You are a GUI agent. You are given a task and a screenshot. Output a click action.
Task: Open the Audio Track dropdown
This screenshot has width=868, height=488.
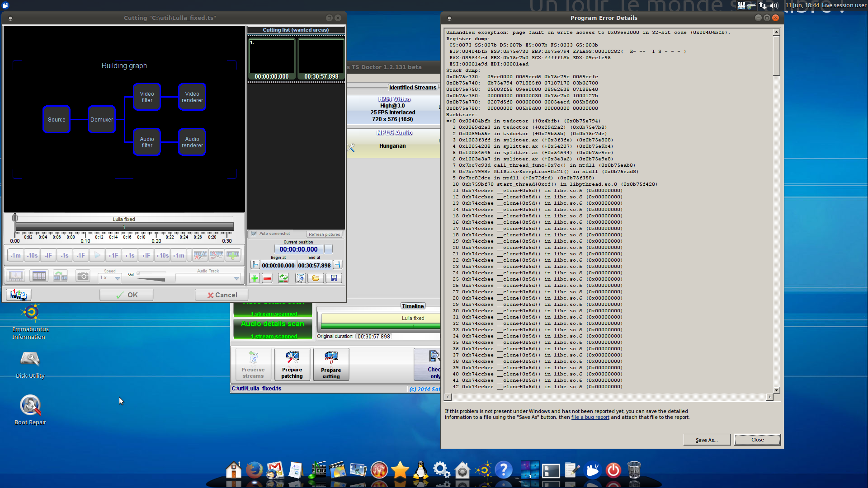(x=208, y=278)
